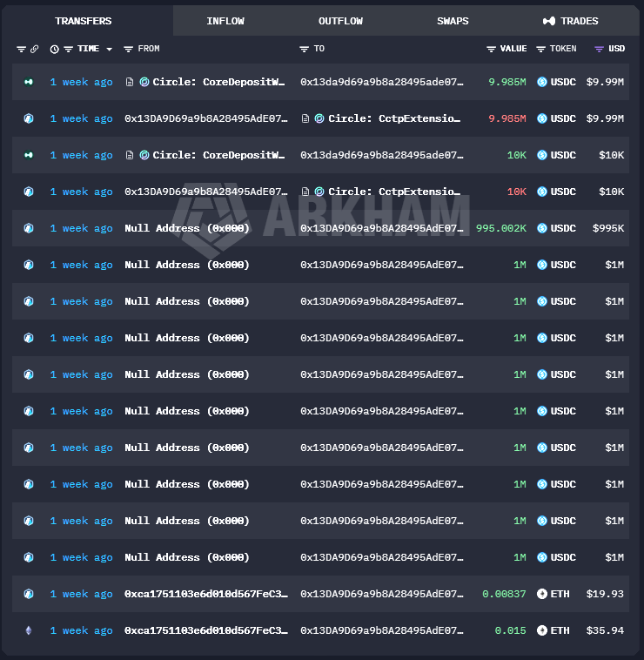Click USDC token label in red 10K row

(563, 192)
